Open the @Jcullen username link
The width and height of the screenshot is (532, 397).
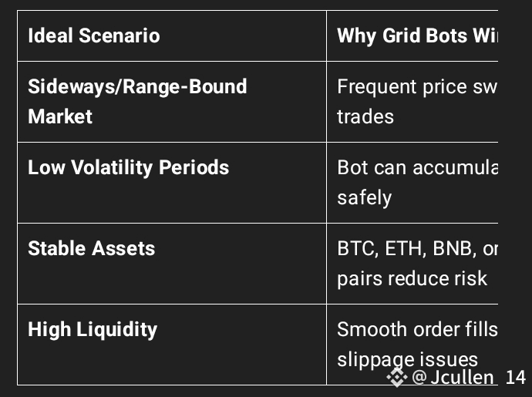[453, 377]
